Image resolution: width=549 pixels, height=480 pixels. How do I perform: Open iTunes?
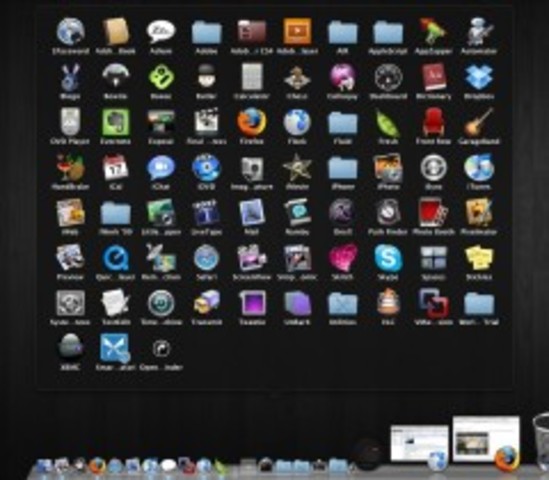coord(479,167)
